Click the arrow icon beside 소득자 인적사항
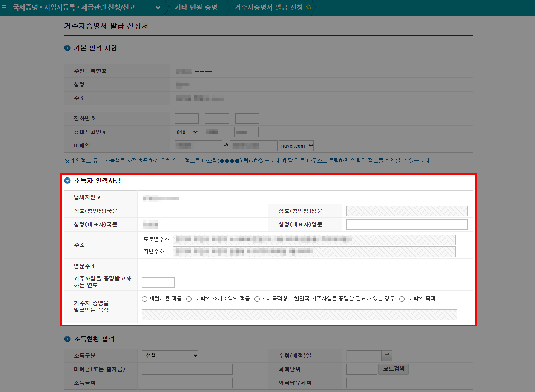Viewport: 535px width, 392px height. (67, 180)
